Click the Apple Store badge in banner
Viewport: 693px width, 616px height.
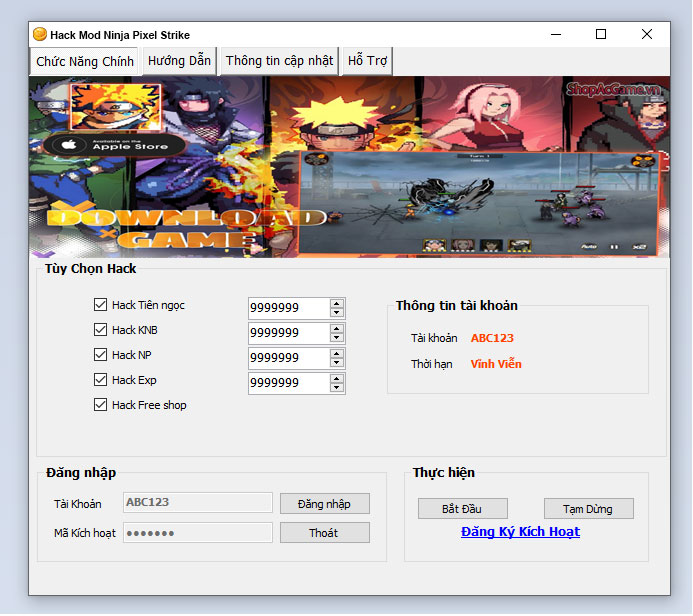pyautogui.click(x=114, y=144)
